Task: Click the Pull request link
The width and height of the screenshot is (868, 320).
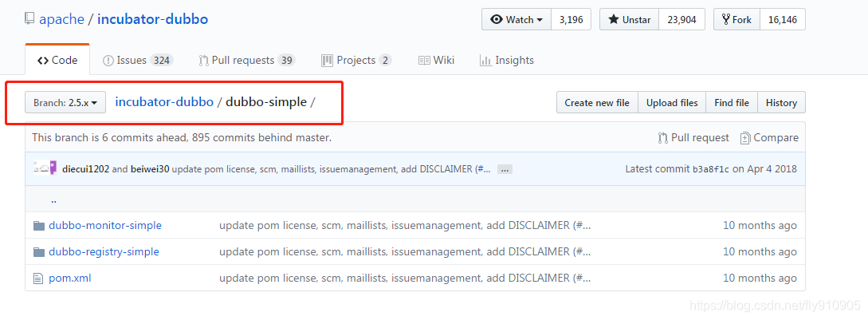Action: coord(693,137)
